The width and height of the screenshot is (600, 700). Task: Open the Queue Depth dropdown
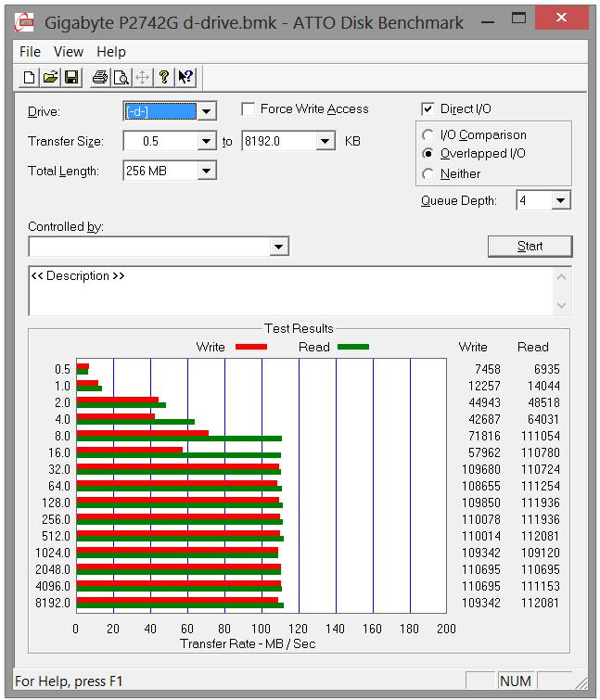[x=561, y=200]
